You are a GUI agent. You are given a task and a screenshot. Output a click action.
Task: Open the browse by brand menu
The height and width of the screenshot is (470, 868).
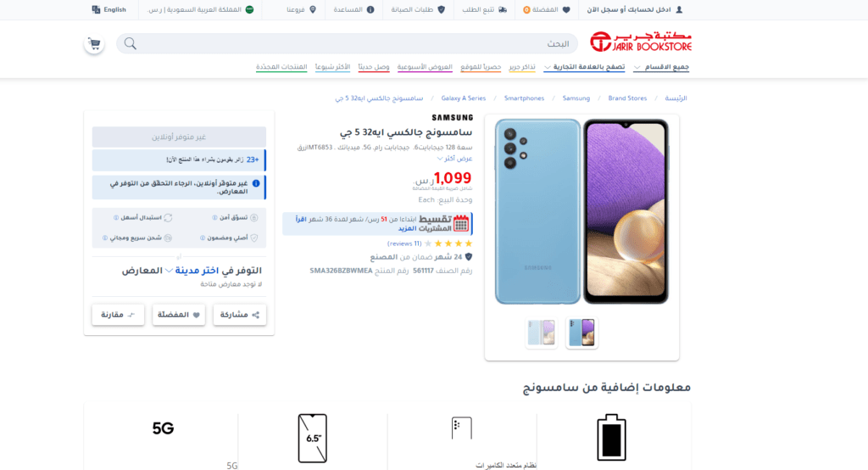pos(584,67)
